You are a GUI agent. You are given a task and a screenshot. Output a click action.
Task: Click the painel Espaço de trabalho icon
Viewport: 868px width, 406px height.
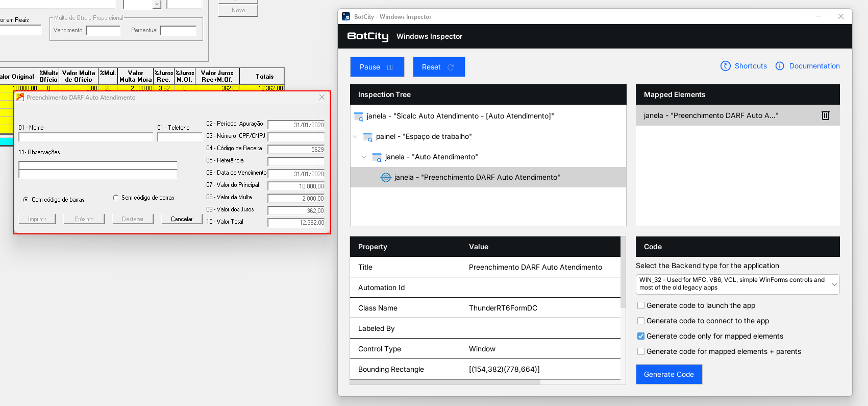click(367, 137)
